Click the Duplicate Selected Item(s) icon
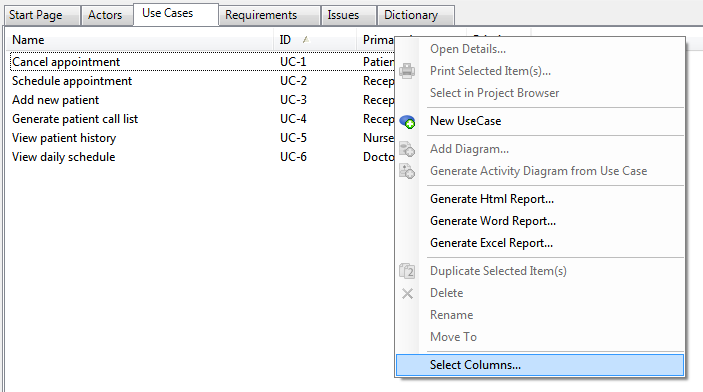 click(407, 271)
